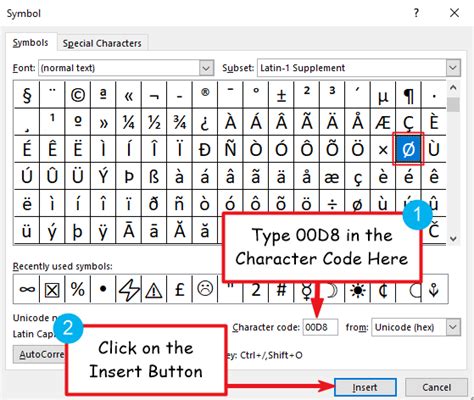Select the infinity symbol in recently used
Viewport: 474px width, 400px height.
click(x=27, y=289)
